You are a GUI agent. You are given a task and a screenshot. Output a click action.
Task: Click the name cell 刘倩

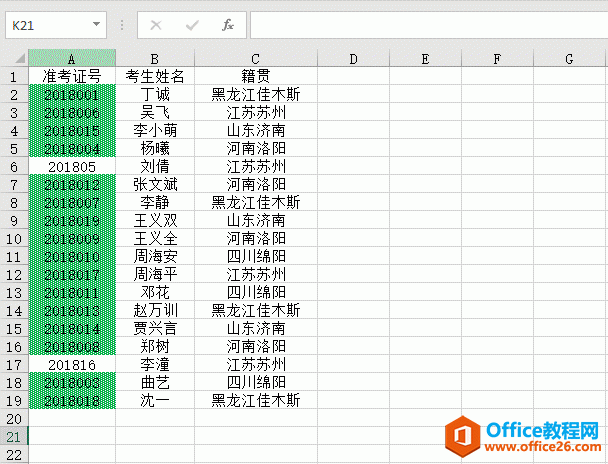[155, 166]
